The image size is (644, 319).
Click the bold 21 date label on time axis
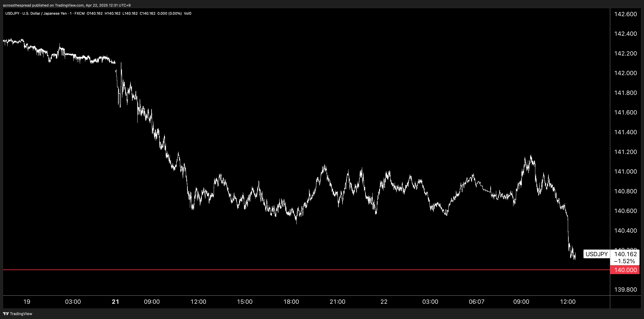coord(115,302)
